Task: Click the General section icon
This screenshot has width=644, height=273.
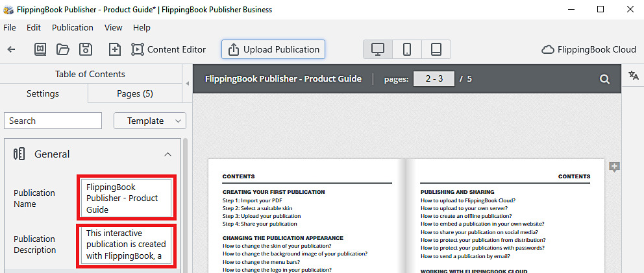Action: [x=19, y=154]
